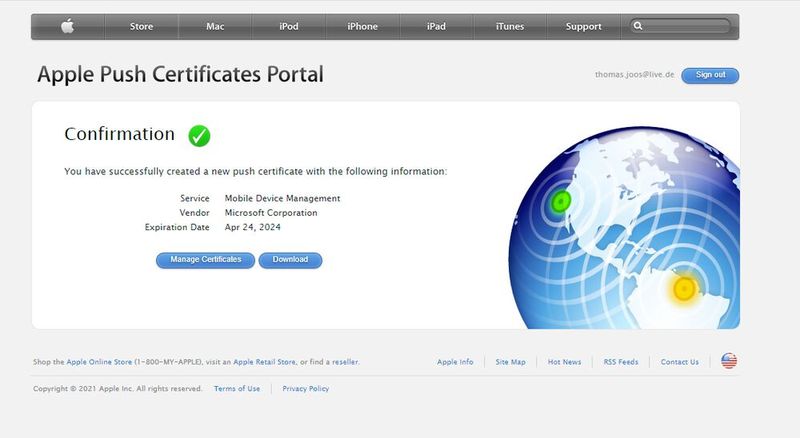800x438 pixels.
Task: Navigate to the iPad section
Action: pos(436,27)
